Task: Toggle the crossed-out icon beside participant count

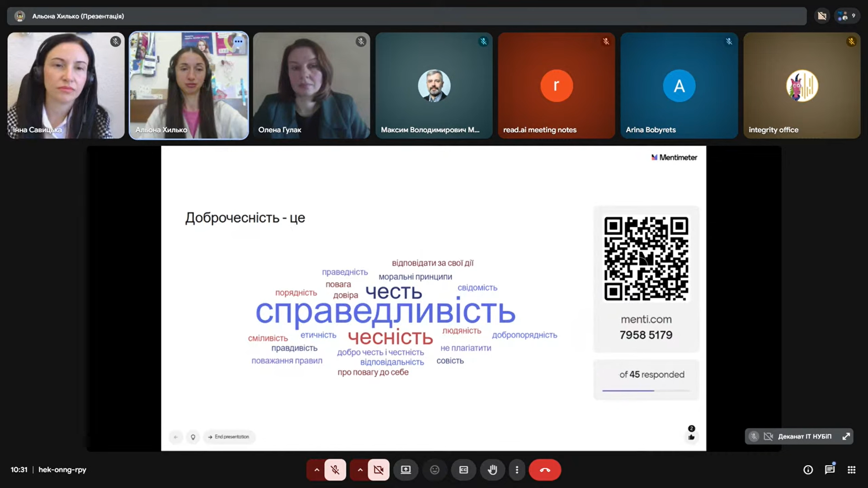Action: point(822,16)
